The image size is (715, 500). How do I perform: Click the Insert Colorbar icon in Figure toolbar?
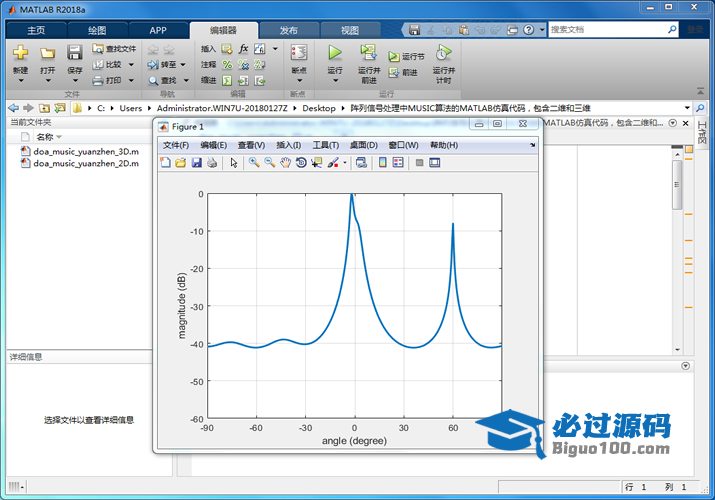coord(381,163)
